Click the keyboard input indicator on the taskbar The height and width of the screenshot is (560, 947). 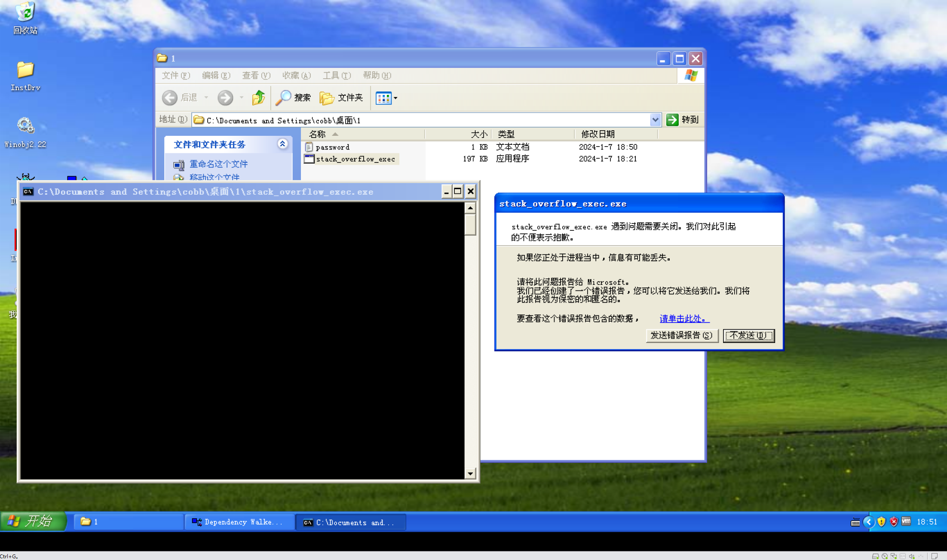pos(855,521)
